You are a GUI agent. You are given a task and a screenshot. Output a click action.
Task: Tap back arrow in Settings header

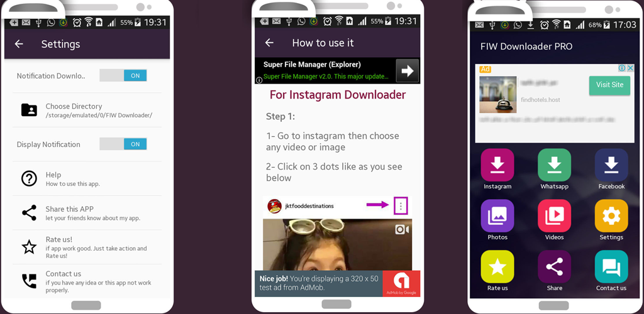[x=19, y=44]
